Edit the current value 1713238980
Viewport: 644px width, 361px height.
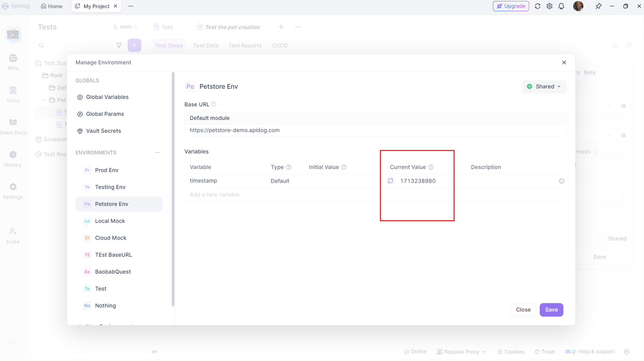(418, 181)
